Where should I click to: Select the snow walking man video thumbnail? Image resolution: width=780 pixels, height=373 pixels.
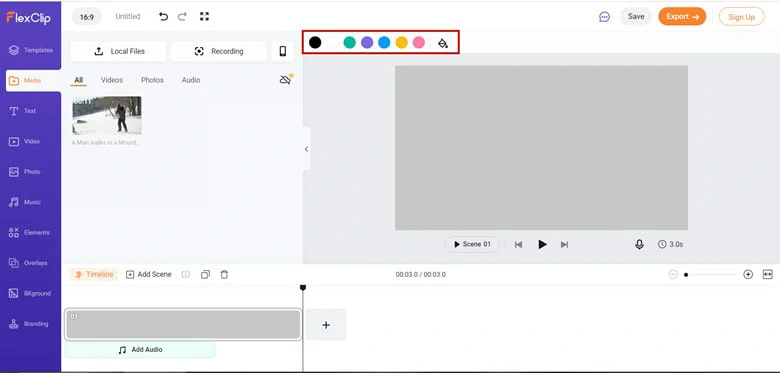click(x=107, y=115)
